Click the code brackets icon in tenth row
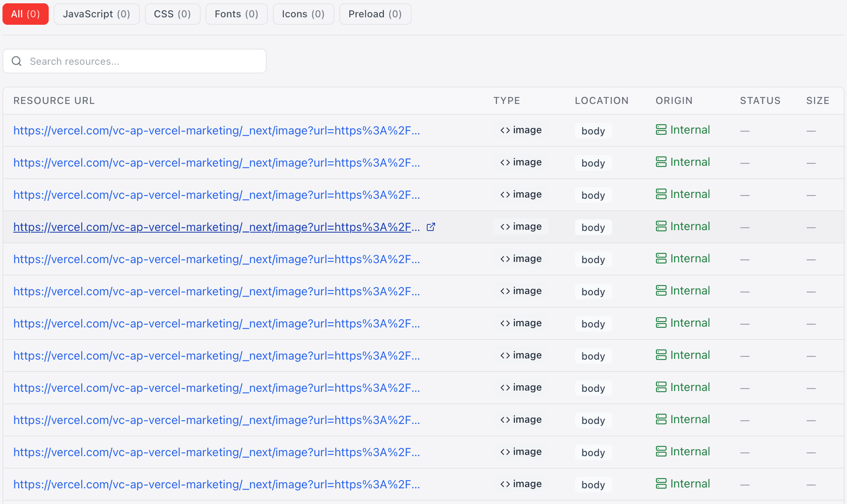This screenshot has height=504, width=847. coord(505,420)
